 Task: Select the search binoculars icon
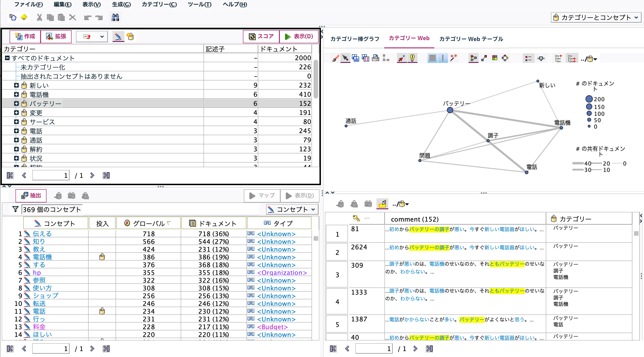115,17
